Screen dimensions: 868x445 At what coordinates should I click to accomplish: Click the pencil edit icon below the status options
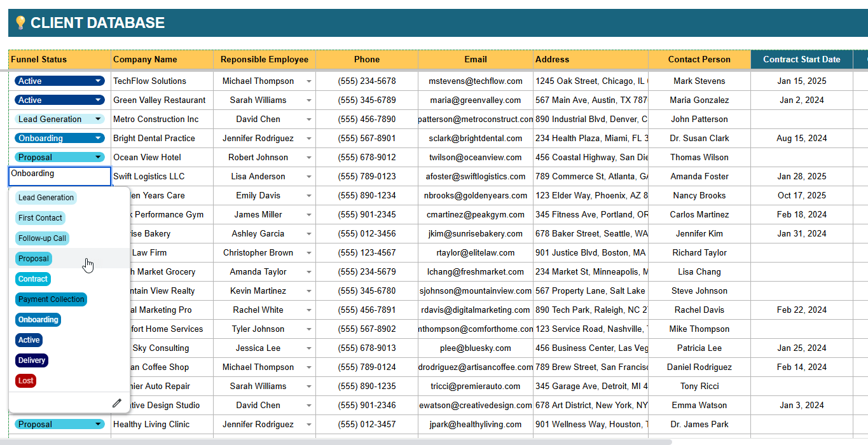coord(117,402)
